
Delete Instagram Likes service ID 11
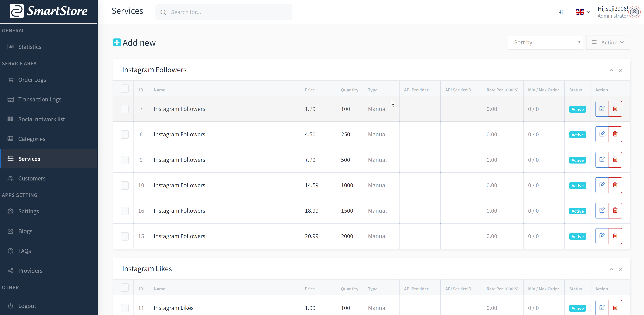[615, 308]
